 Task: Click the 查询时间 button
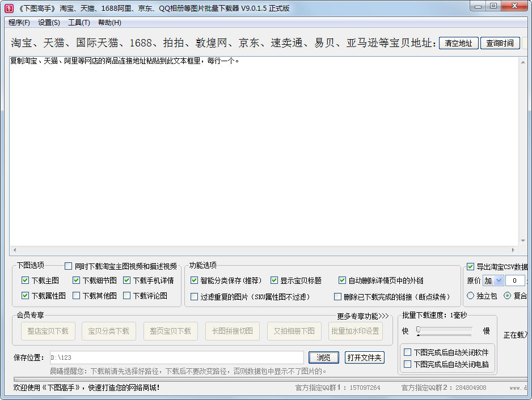tap(500, 43)
